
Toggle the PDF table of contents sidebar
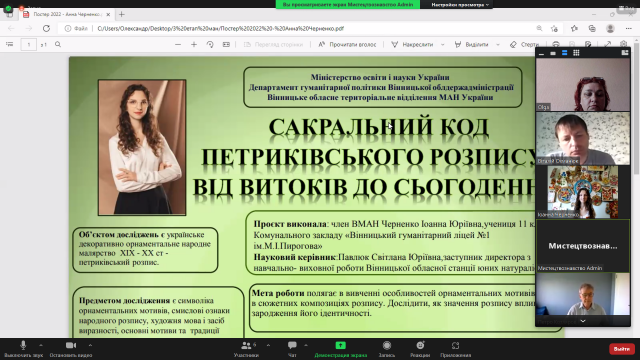(x=9, y=44)
